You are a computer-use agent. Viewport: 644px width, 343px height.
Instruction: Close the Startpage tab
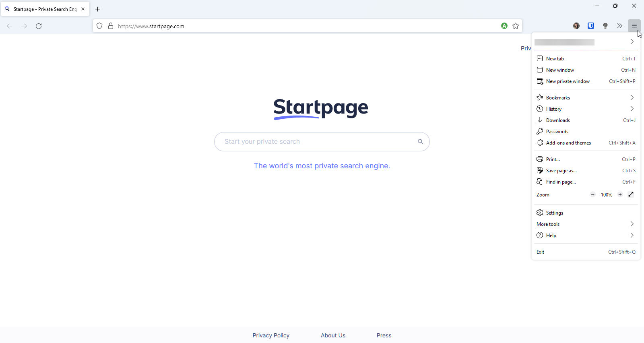(x=83, y=9)
